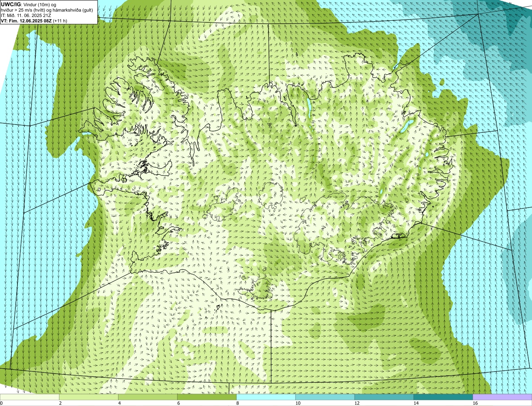The width and height of the screenshot is (532, 406).
Task: Click the 10–12 m/s turquoise legend swatch
Action: (325, 397)
